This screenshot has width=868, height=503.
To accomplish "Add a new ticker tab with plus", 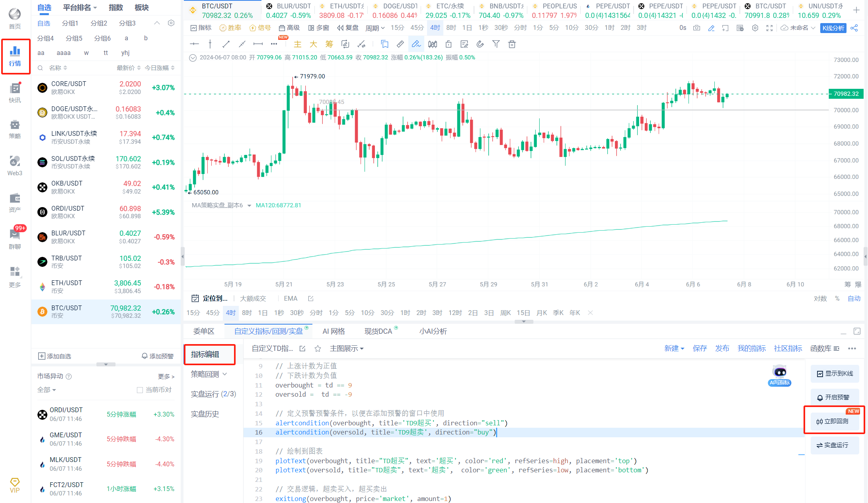I will pyautogui.click(x=856, y=10).
